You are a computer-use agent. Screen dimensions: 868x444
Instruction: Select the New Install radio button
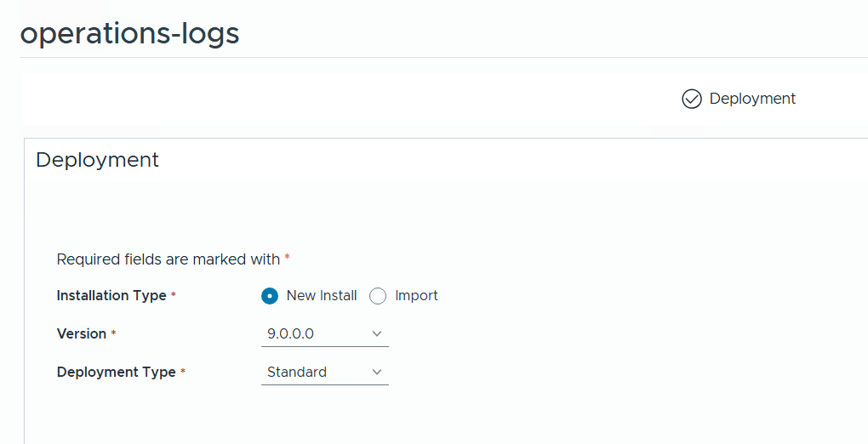270,296
